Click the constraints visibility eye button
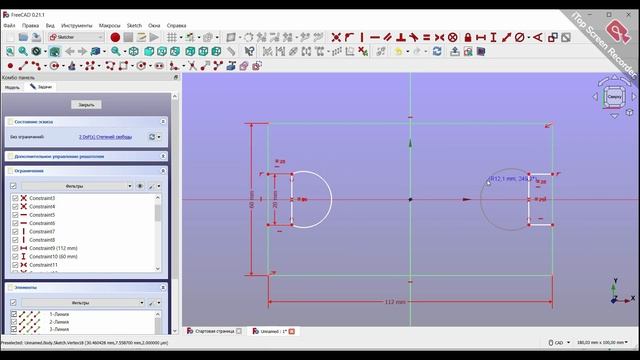 point(140,186)
